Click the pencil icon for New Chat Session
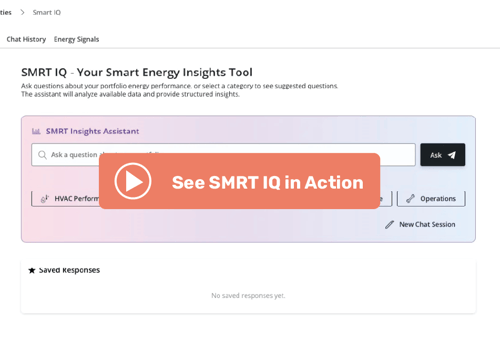Image resolution: width=500 pixels, height=362 pixels. pyautogui.click(x=389, y=225)
